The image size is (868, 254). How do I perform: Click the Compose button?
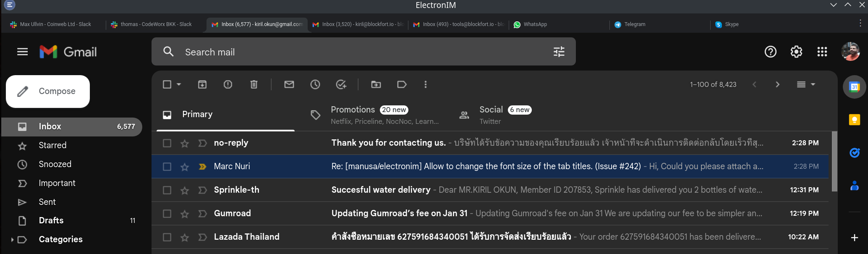pos(47,91)
